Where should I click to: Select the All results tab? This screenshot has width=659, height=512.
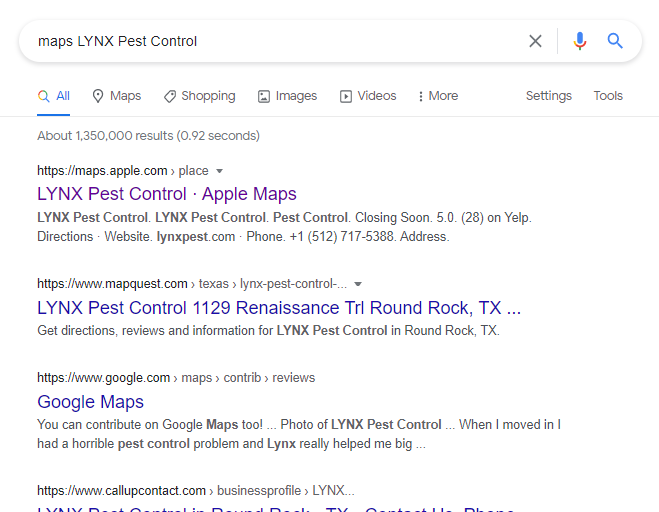coord(54,96)
